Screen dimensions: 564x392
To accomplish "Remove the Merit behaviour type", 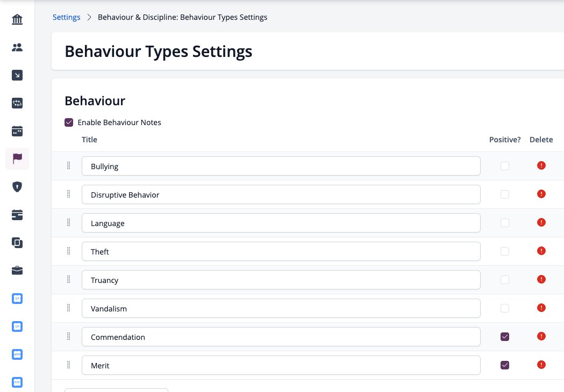I will click(541, 365).
